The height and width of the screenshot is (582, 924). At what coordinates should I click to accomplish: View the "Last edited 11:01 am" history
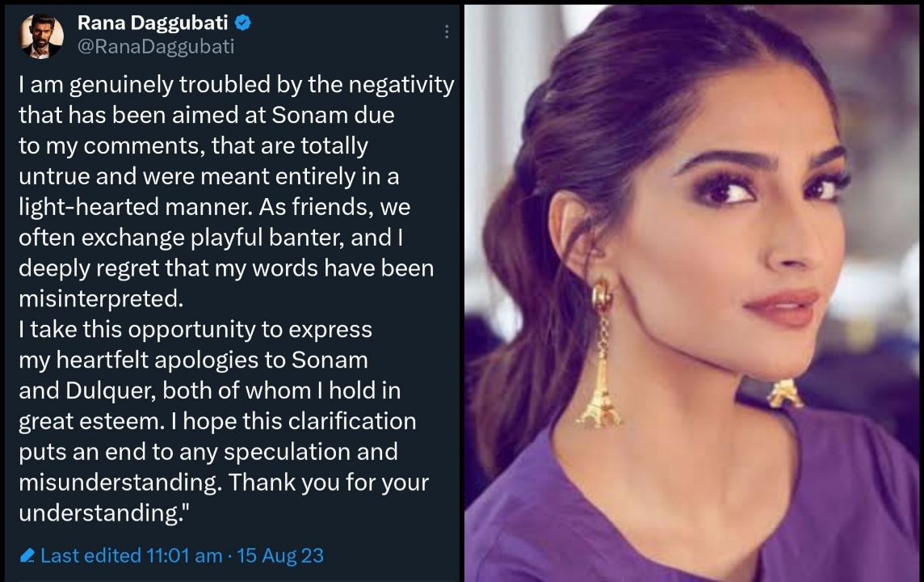point(131,555)
